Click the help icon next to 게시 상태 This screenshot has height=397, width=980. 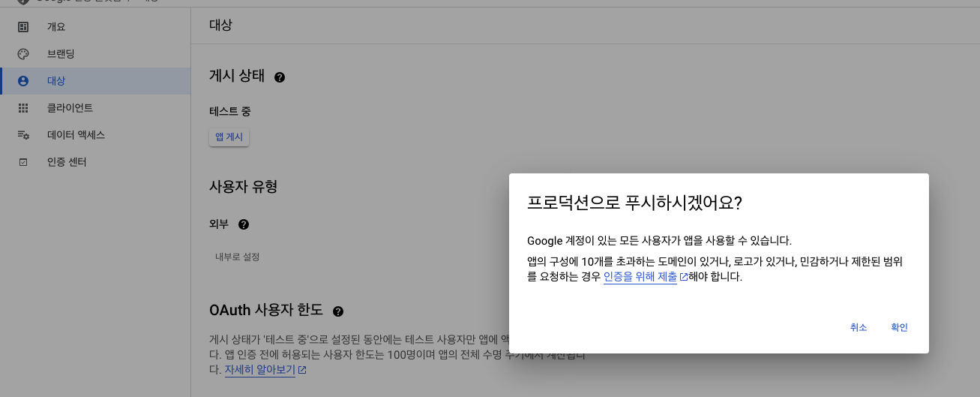coord(280,77)
